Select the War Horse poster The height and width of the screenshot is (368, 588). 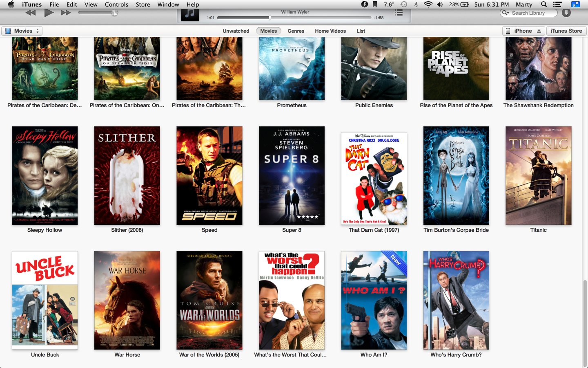click(127, 300)
